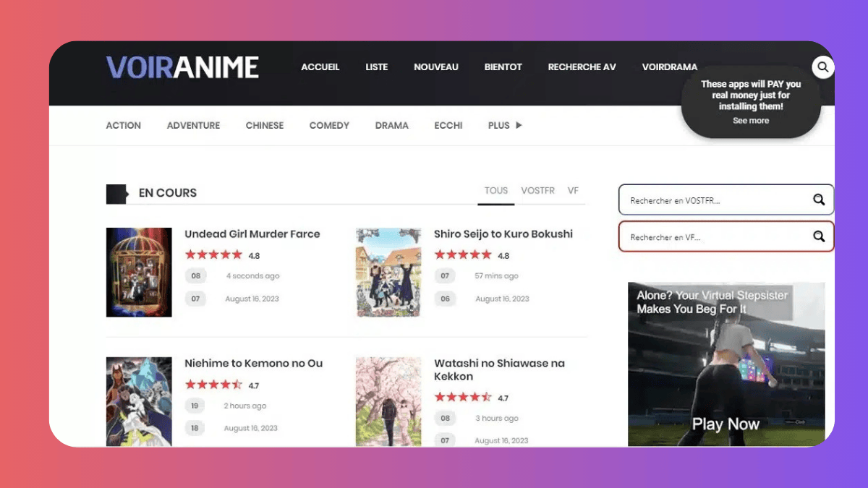This screenshot has height=488, width=868.
Task: Open episode 08 of Watashi no Shiawase na Kekkon
Action: 445,418
